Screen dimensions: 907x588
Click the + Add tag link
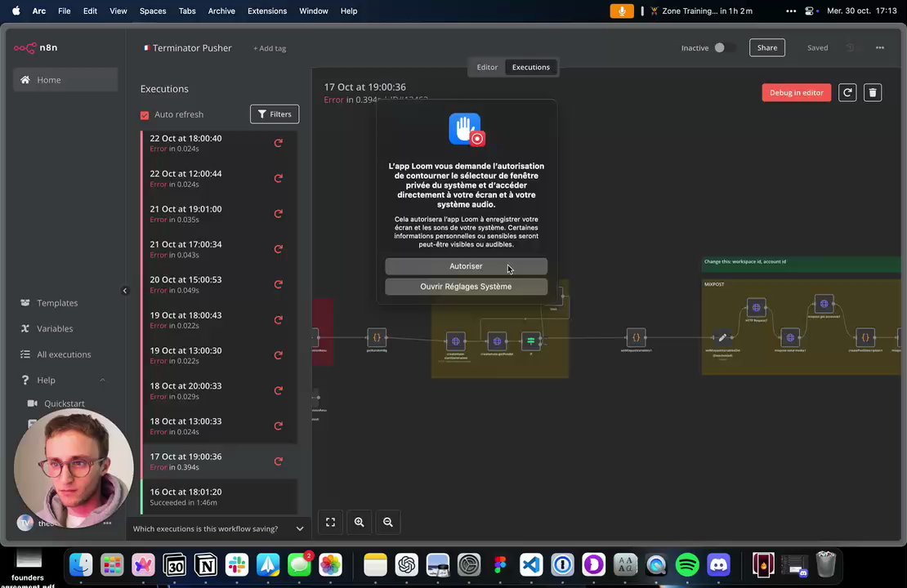[x=270, y=48]
